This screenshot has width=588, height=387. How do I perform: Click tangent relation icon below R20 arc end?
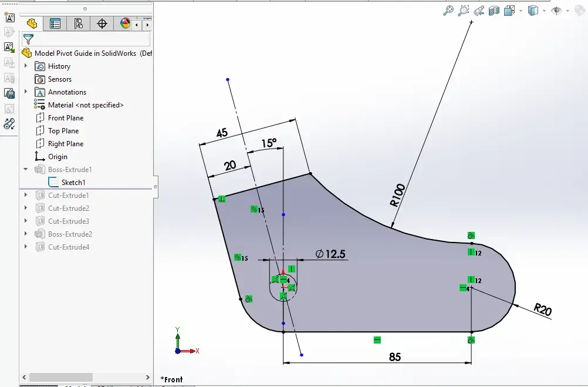click(x=471, y=340)
